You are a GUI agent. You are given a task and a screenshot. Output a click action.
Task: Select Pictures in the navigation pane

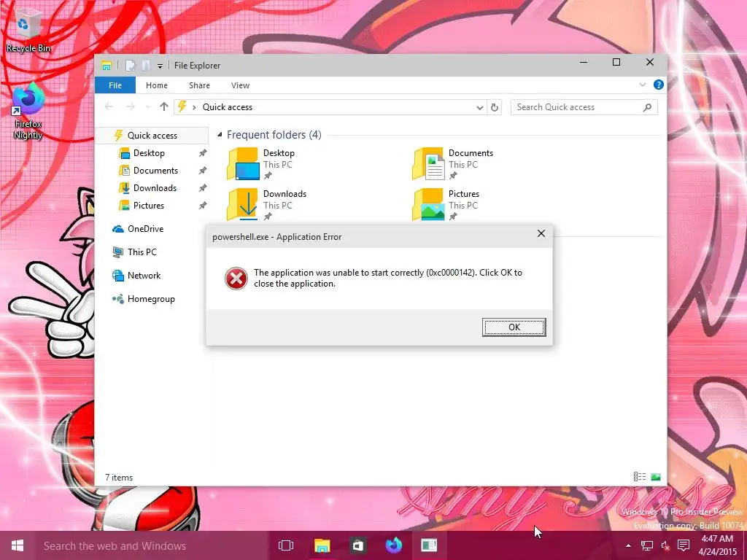(149, 206)
